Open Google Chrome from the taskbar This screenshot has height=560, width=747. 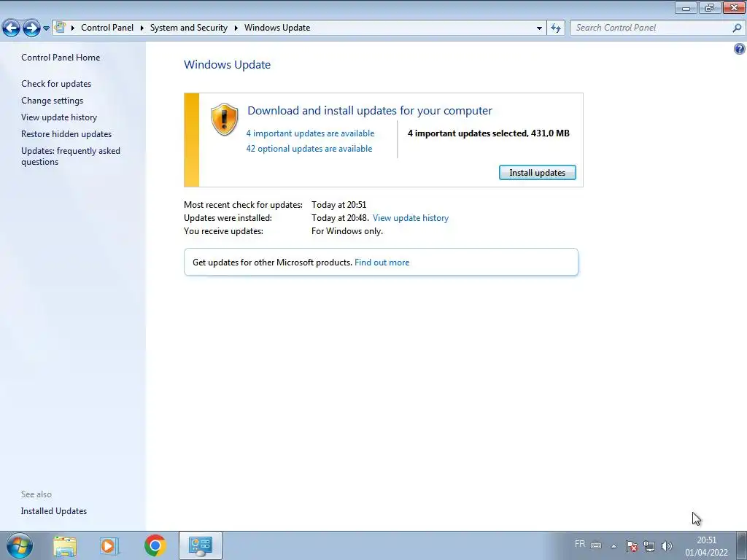point(155,545)
